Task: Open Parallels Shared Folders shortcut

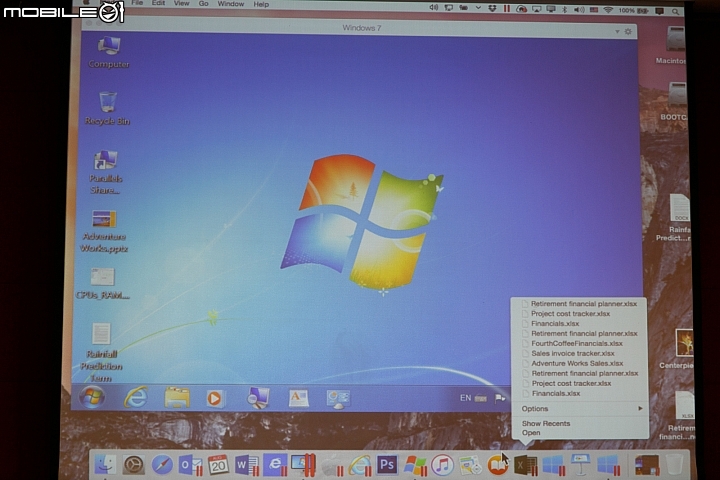Action: tap(105, 172)
